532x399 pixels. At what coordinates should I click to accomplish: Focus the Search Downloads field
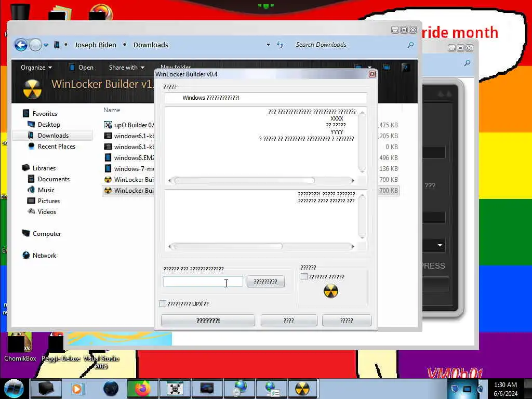coord(350,45)
